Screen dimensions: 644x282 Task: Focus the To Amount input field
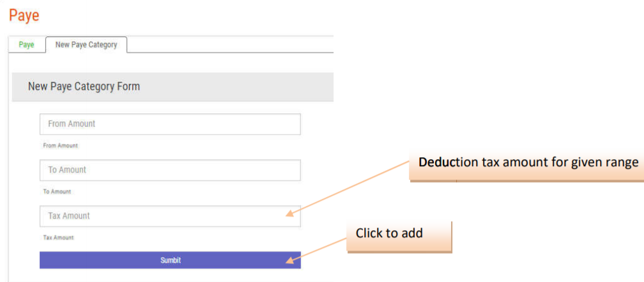coord(170,170)
